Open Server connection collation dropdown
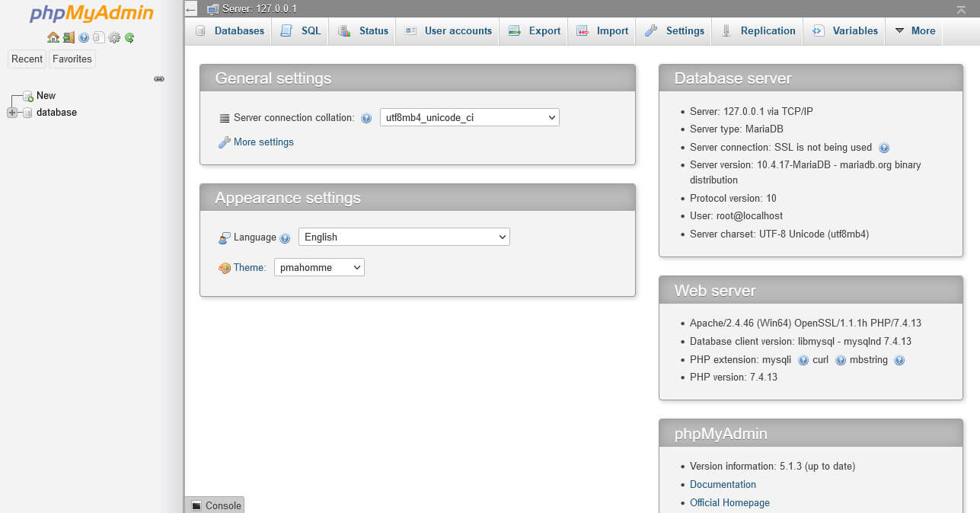Viewport: 980px width, 513px height. (x=469, y=117)
